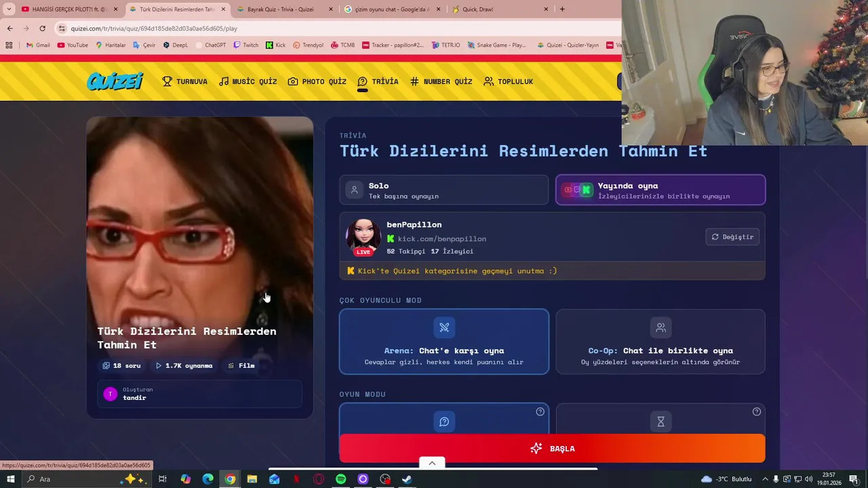The height and width of the screenshot is (488, 868).
Task: Open Twitch bookmark
Action: click(245, 45)
